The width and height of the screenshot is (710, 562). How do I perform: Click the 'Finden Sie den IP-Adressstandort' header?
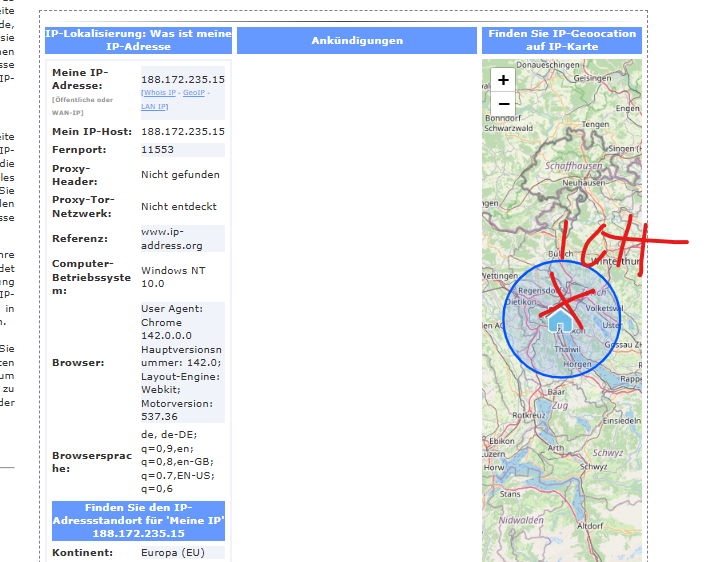tap(138, 520)
